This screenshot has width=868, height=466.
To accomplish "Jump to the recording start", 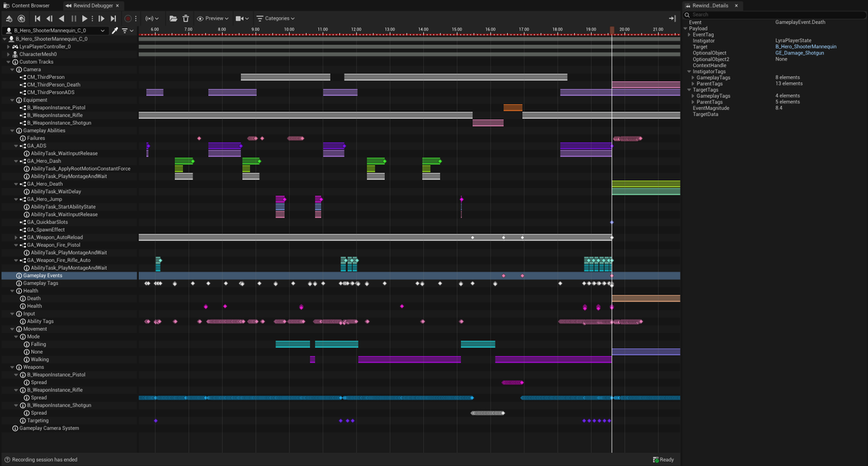I will (x=38, y=18).
